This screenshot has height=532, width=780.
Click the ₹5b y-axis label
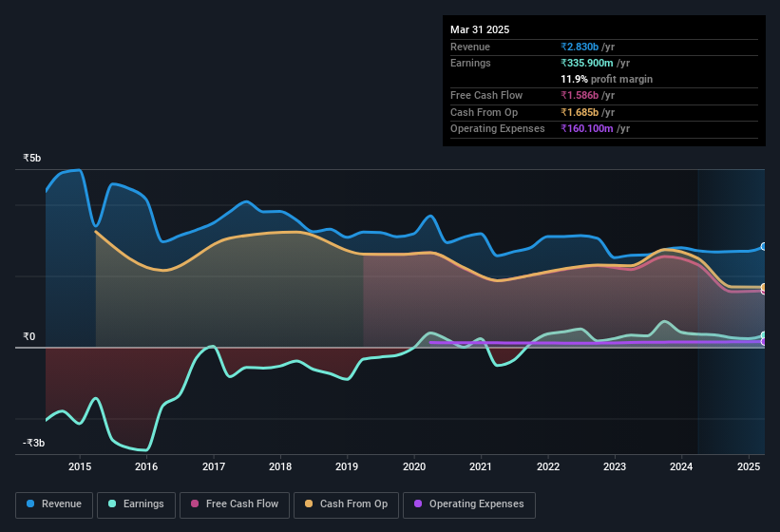tap(32, 158)
